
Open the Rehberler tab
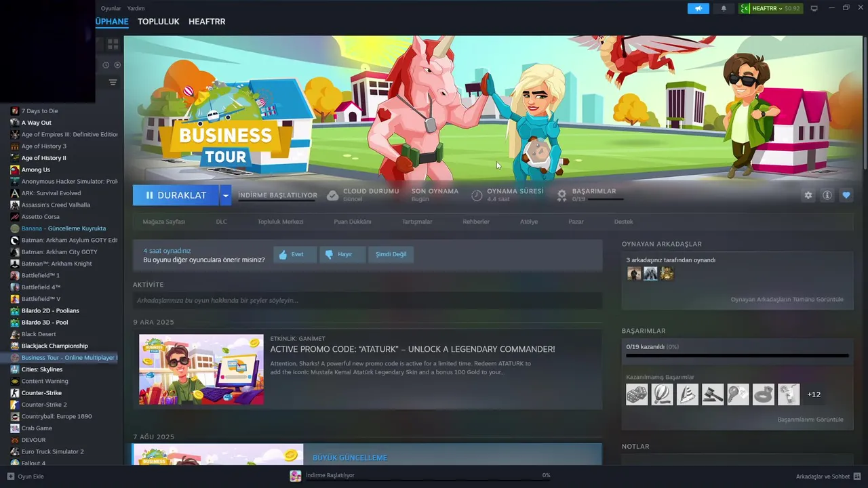point(476,222)
